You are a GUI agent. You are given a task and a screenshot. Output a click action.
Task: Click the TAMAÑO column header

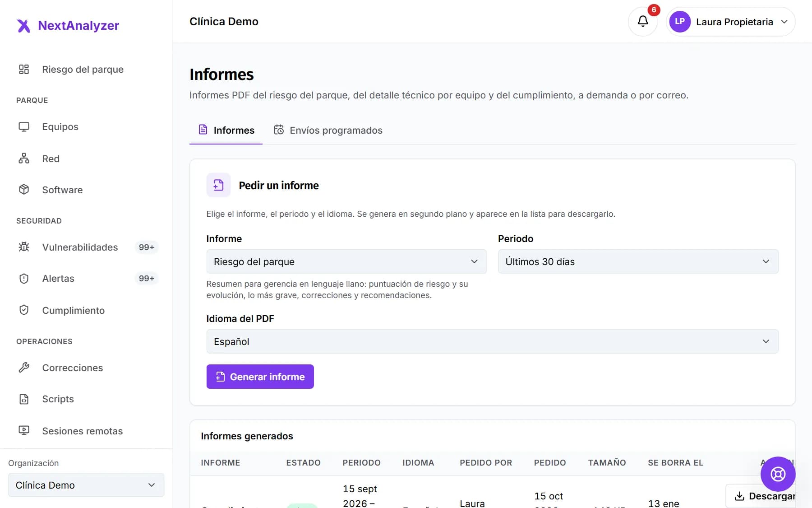point(607,463)
